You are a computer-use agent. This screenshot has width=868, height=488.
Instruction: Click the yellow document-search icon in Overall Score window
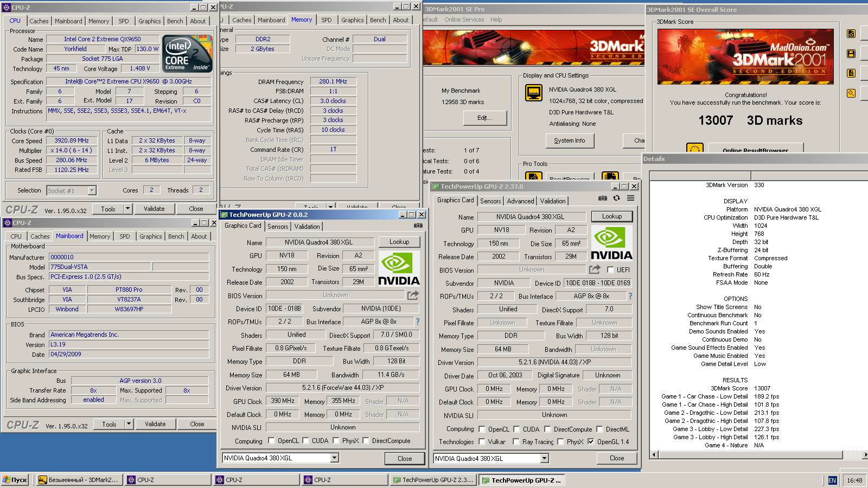point(851,73)
